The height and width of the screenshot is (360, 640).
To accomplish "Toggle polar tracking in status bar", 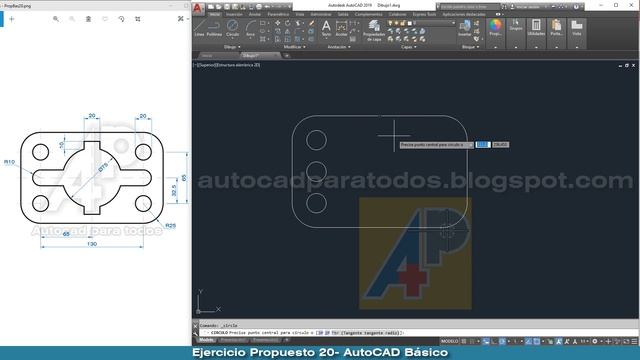I will tap(502, 341).
